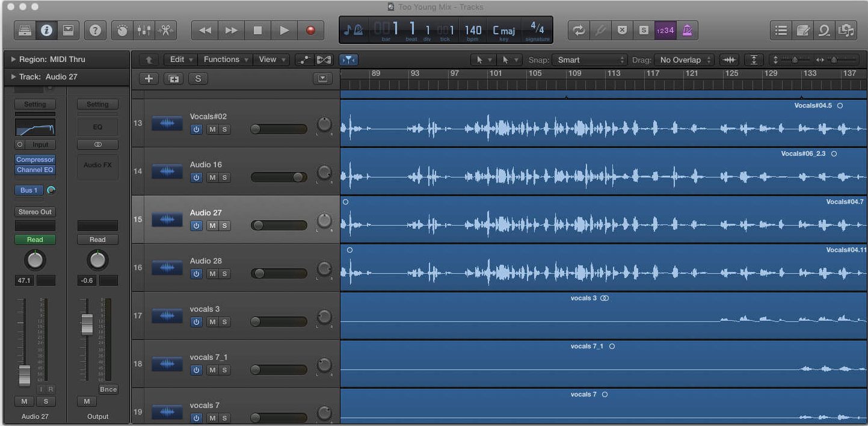Open the Audio 27 channel Setting button

pos(35,104)
